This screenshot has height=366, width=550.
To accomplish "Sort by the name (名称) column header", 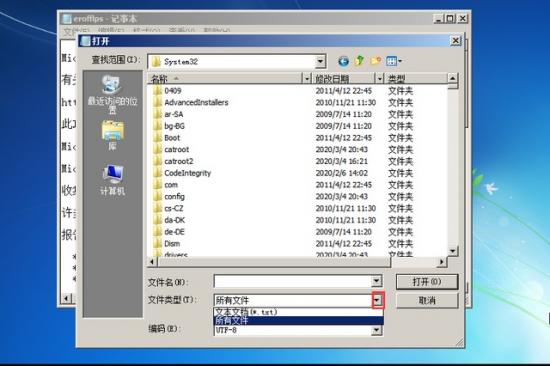I will [224, 79].
